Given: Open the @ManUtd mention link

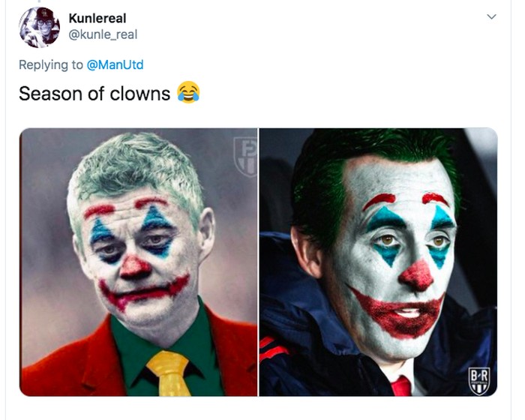Looking at the screenshot, I should (x=115, y=64).
